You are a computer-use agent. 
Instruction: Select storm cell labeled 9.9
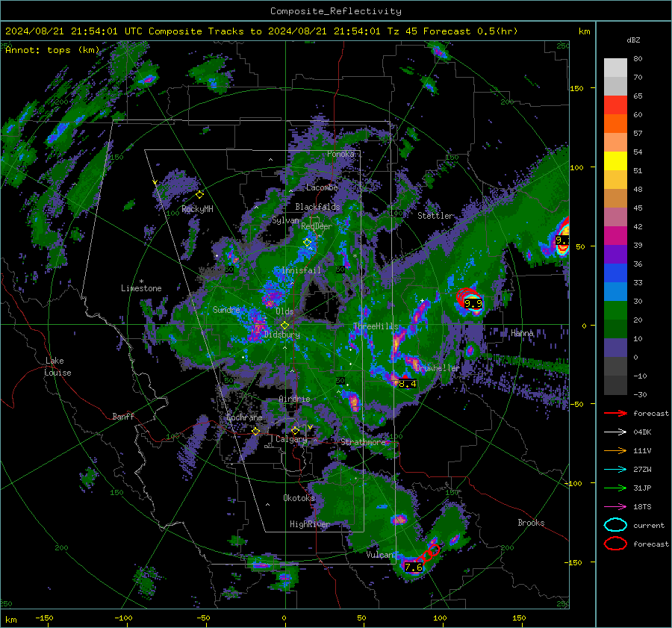(x=473, y=304)
